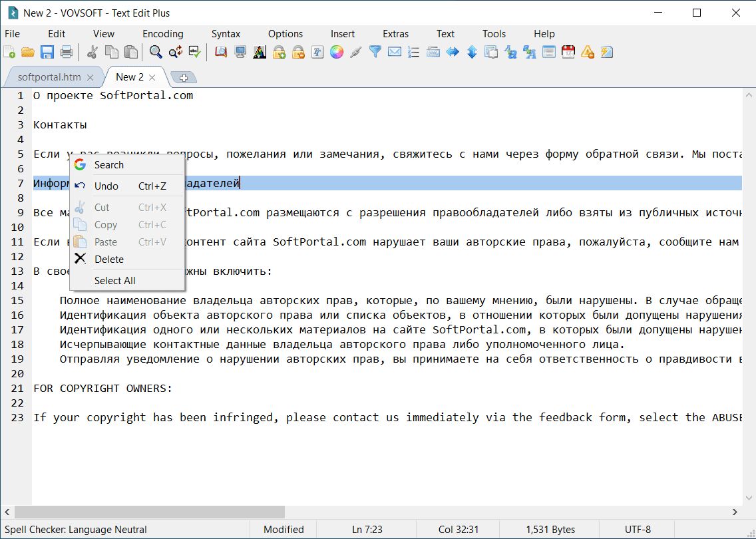Run the spell check abc icon
The height and width of the screenshot is (539, 756).
195,52
